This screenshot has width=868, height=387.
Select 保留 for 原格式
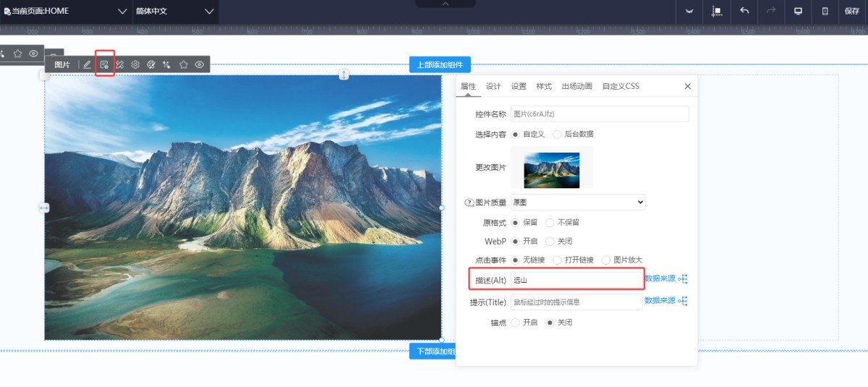pos(516,222)
